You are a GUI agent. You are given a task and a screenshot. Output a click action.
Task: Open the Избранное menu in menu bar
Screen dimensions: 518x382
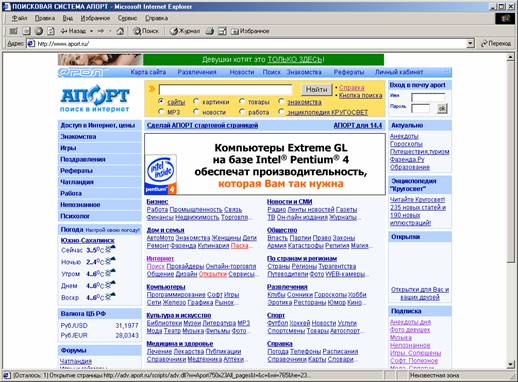[95, 18]
